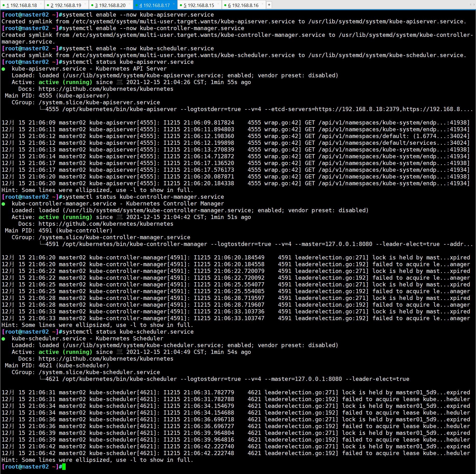Click CGroup path /system.slice/kube-apiserver.service
Viewport: 476px width, 474px height.
pos(99,102)
